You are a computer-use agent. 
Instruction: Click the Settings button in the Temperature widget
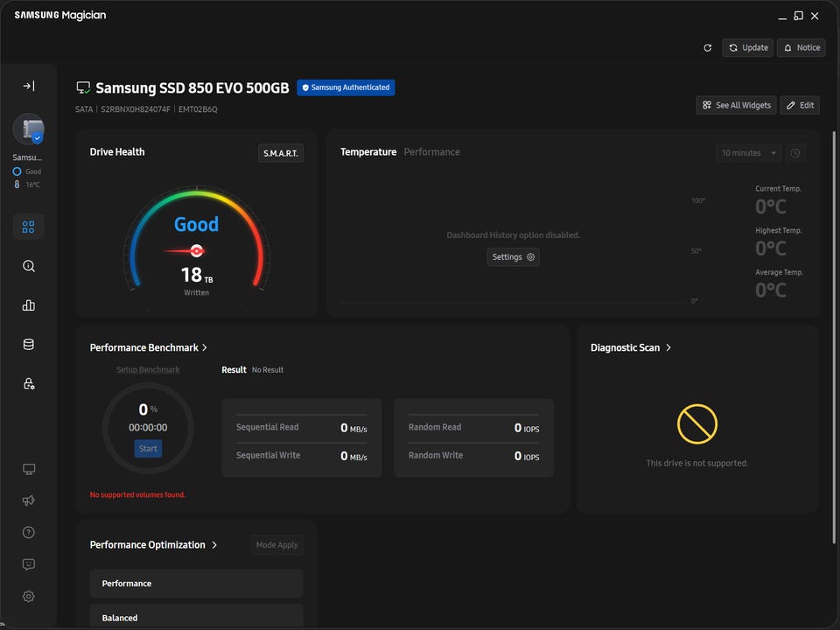point(514,257)
